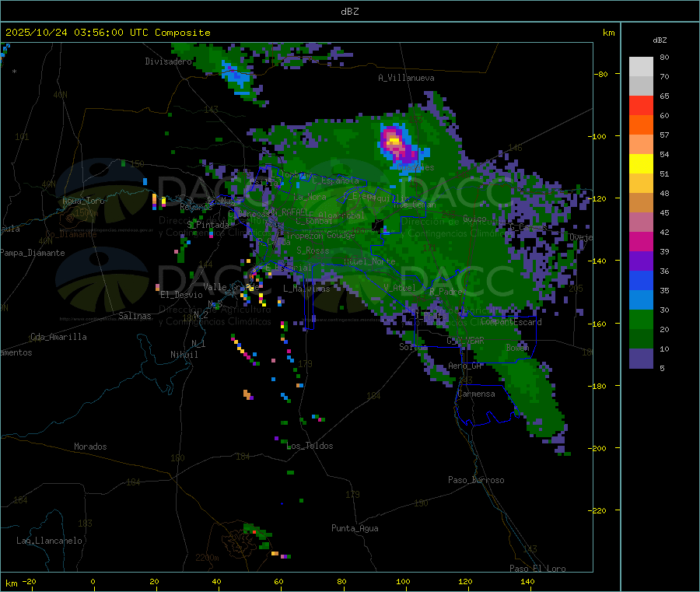Screen dimensions: 700x592
Task: Click the 'Divisadero' place label
Action: pos(168,61)
